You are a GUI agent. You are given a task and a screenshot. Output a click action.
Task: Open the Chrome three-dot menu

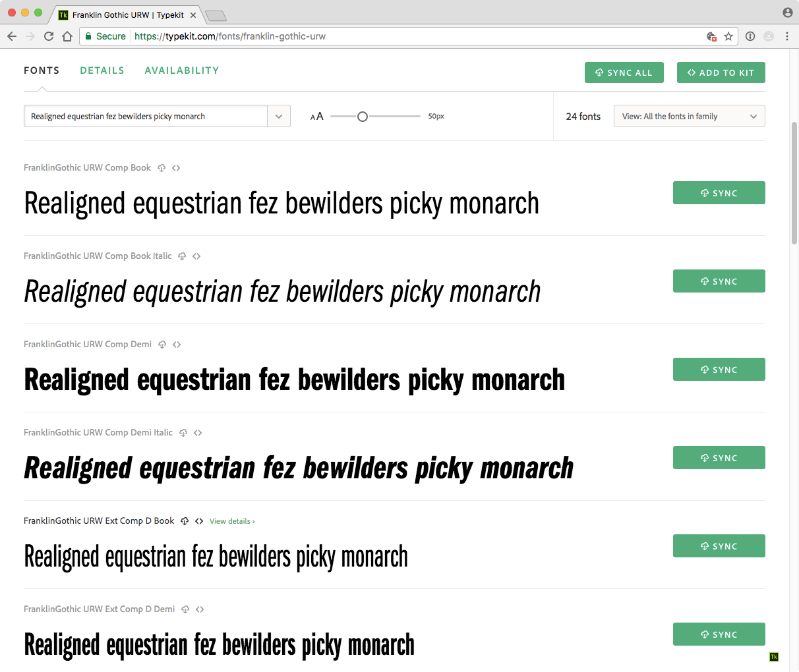[787, 36]
